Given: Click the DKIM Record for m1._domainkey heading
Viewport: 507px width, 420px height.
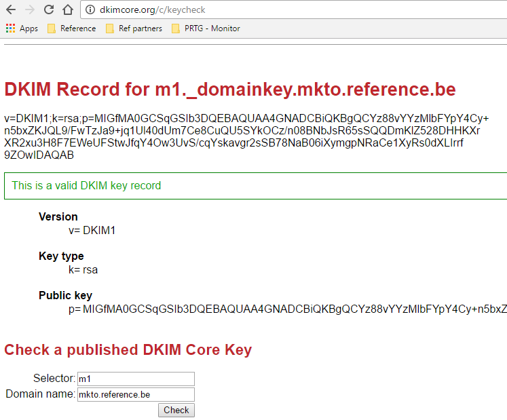Looking at the screenshot, I should 230,90.
